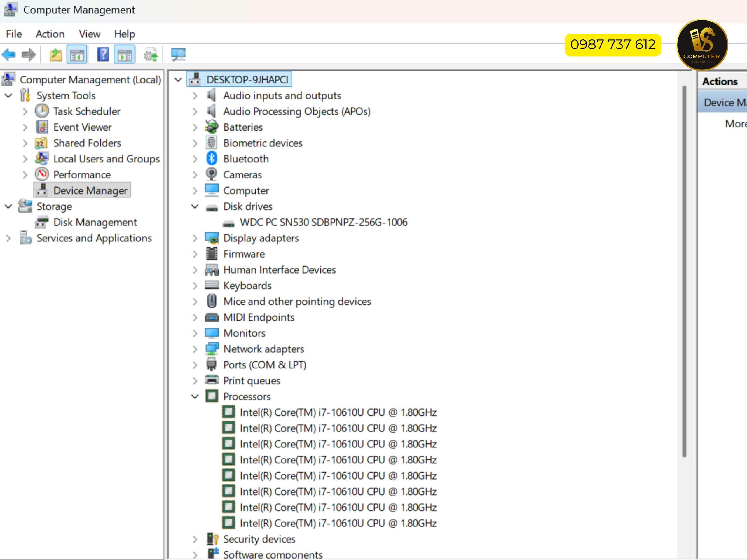Viewport: 747px width, 560px height.
Task: Click the Device Manager actions header
Action: pos(722,102)
